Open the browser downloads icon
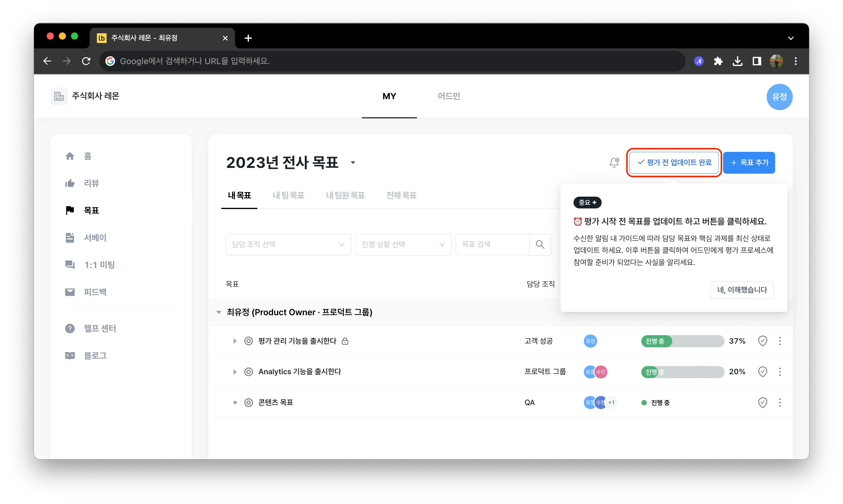Screen dimensions: 843x504 click(737, 61)
